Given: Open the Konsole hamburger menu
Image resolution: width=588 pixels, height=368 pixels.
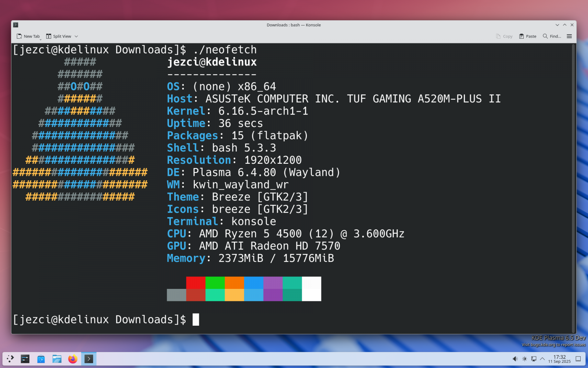Looking at the screenshot, I should point(569,36).
